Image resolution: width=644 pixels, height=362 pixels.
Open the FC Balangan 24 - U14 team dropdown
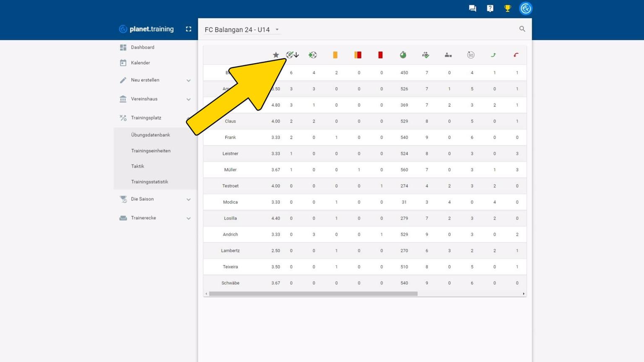pyautogui.click(x=242, y=30)
